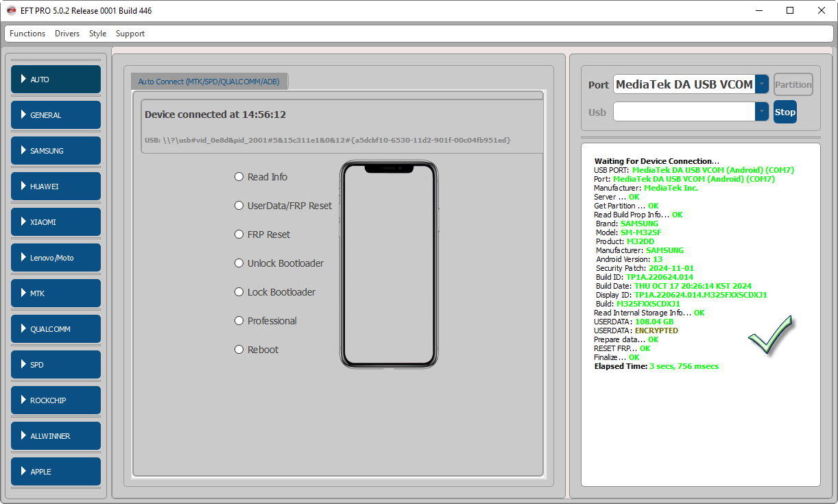Click the Port field showing MediaTek DA USB VCOM
The height and width of the screenshot is (504, 838).
click(684, 84)
